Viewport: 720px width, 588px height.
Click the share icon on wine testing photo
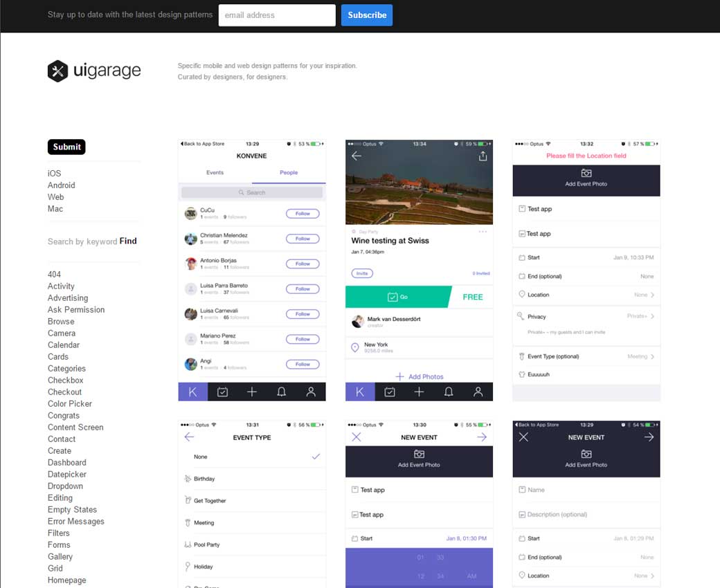pyautogui.click(x=483, y=156)
